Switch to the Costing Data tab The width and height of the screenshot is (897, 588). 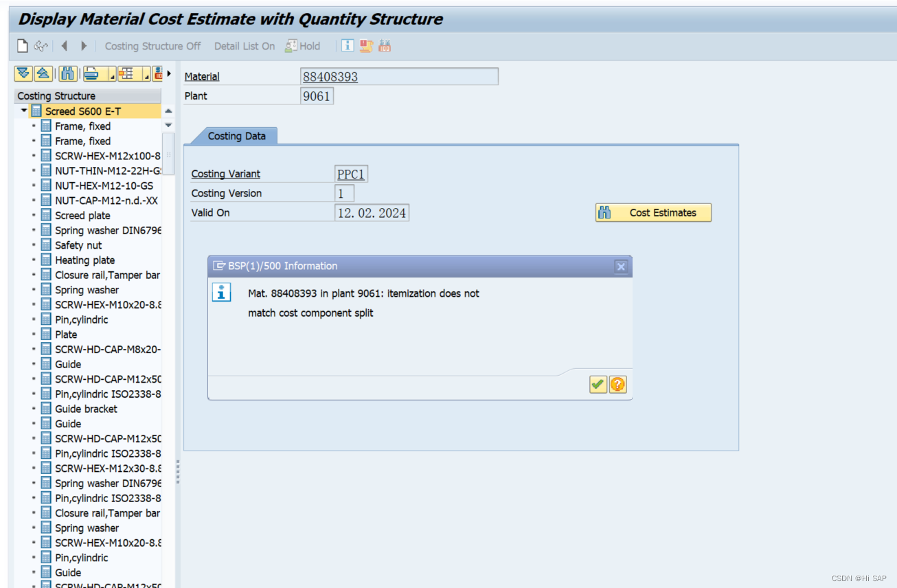click(236, 136)
